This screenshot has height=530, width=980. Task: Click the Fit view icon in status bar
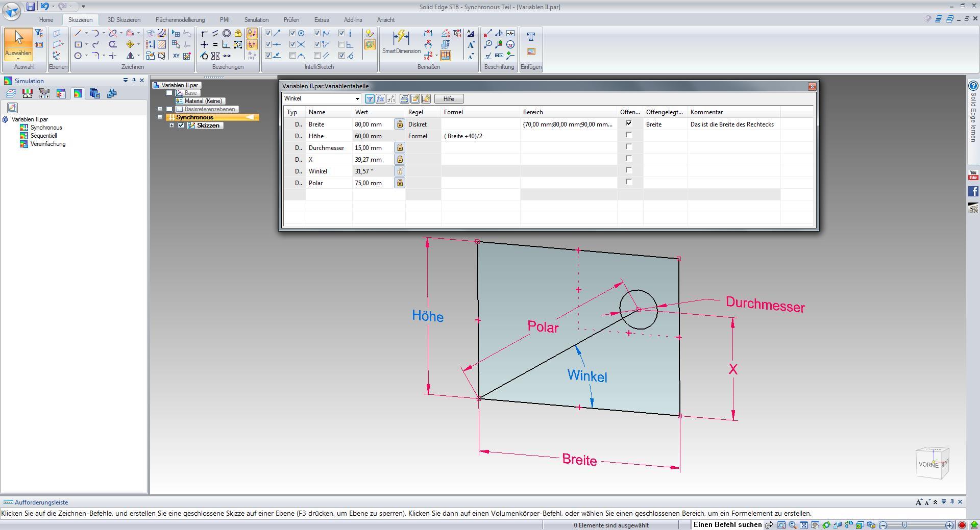[x=804, y=525]
